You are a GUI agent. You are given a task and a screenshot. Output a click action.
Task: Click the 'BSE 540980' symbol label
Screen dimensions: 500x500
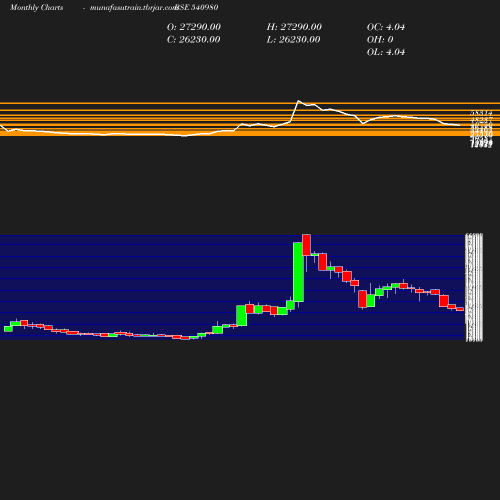click(x=197, y=7)
